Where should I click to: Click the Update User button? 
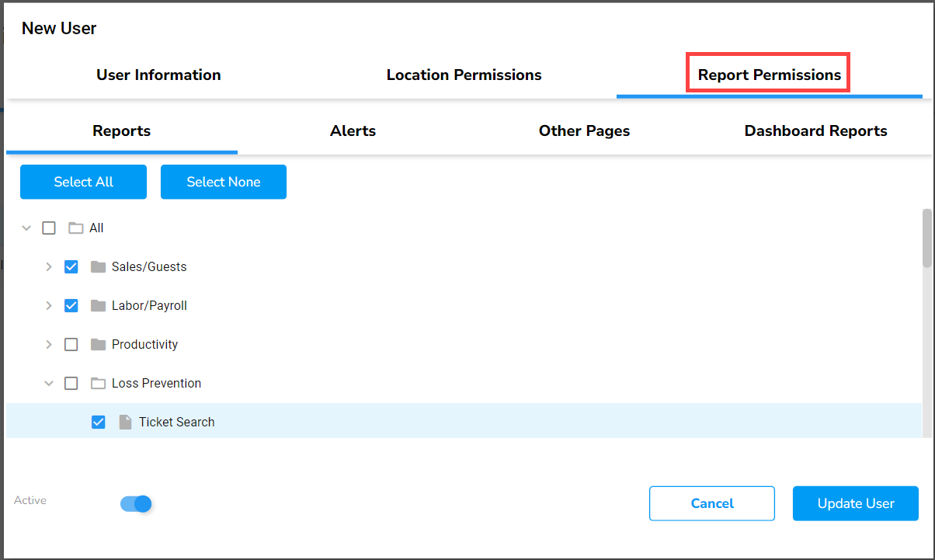click(855, 504)
